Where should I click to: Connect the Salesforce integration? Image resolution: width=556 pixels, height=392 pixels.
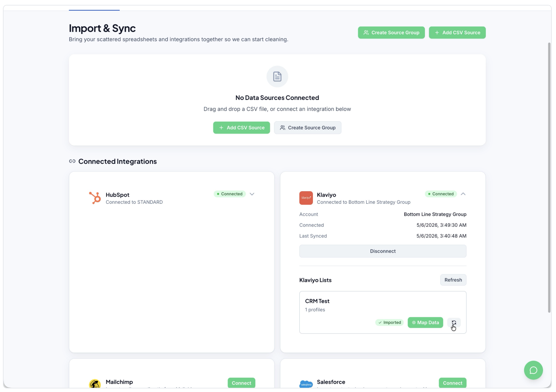[x=452, y=383]
